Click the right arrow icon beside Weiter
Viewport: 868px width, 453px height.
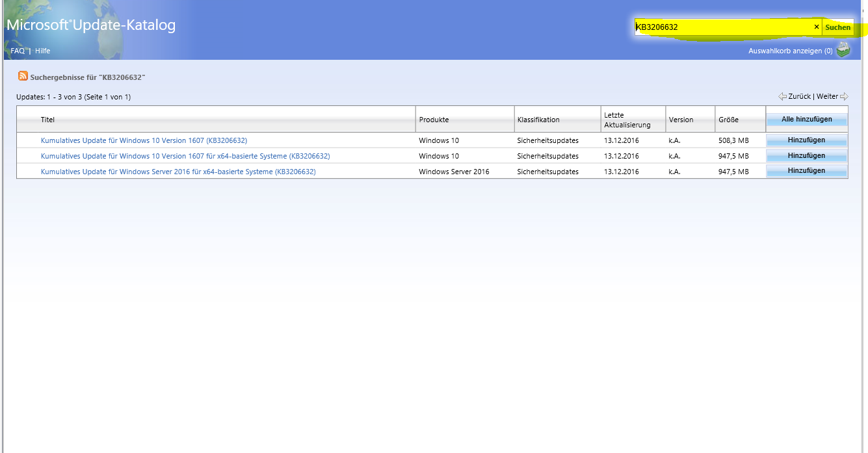(x=844, y=97)
